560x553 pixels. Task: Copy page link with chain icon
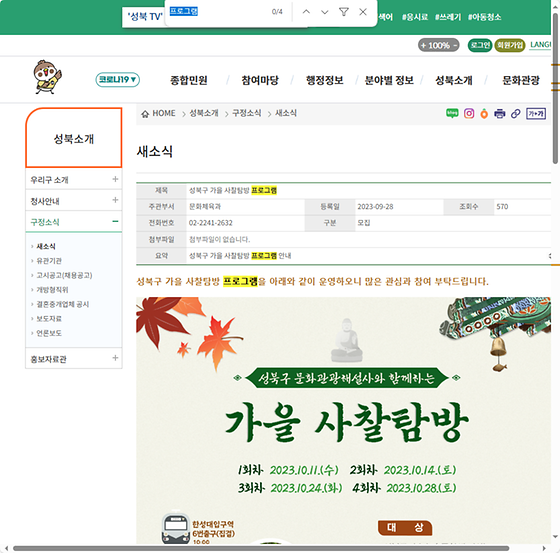[x=515, y=114]
